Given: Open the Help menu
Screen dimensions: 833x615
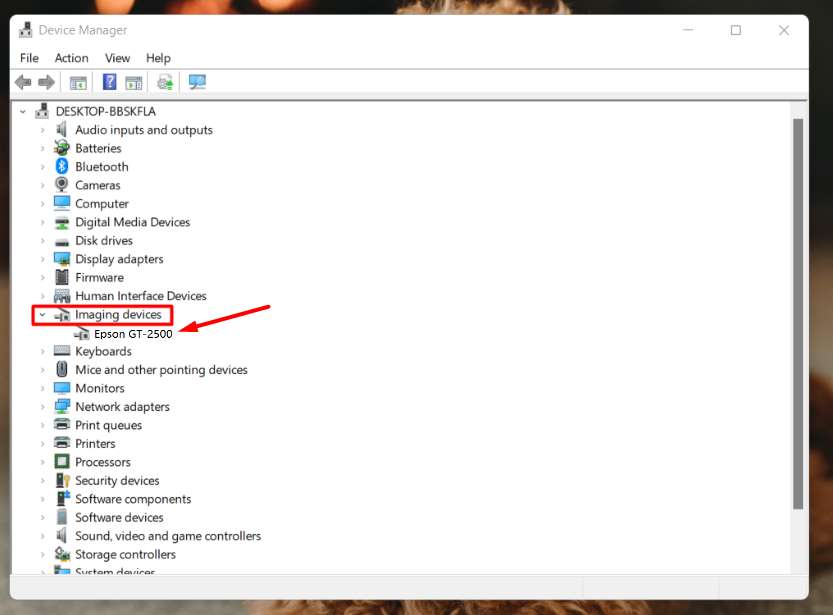Looking at the screenshot, I should coord(158,58).
